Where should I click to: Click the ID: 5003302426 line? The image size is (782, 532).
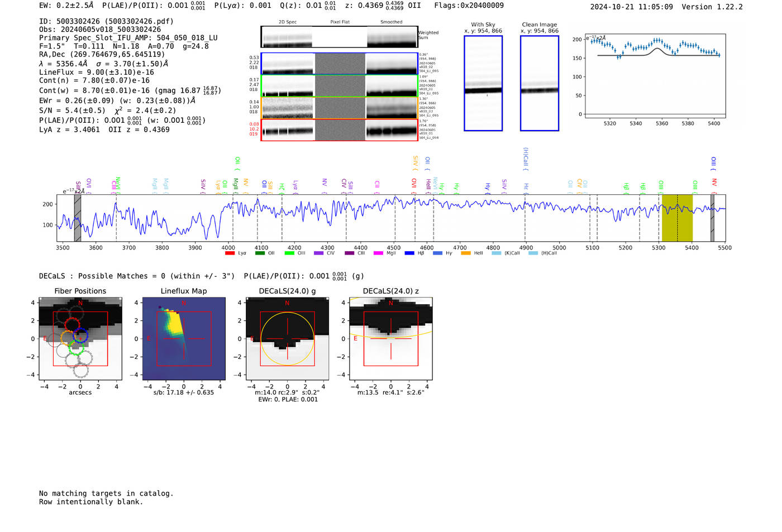pyautogui.click(x=106, y=21)
